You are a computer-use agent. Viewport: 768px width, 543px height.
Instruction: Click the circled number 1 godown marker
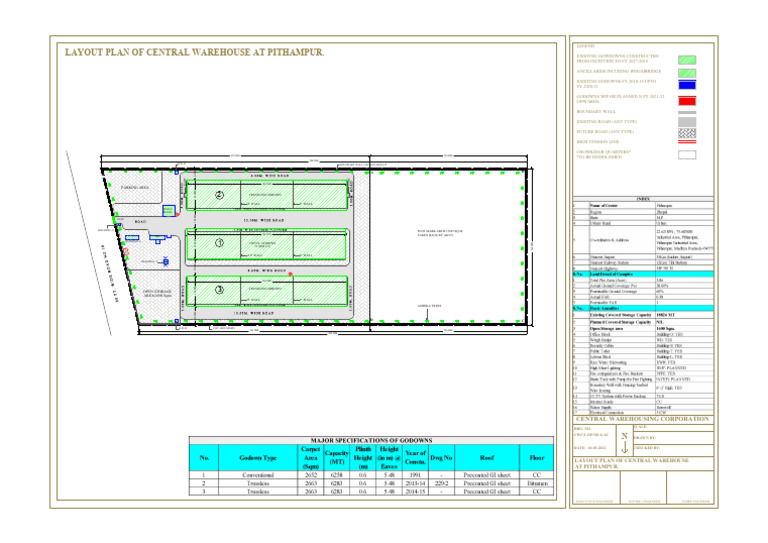pos(219,242)
